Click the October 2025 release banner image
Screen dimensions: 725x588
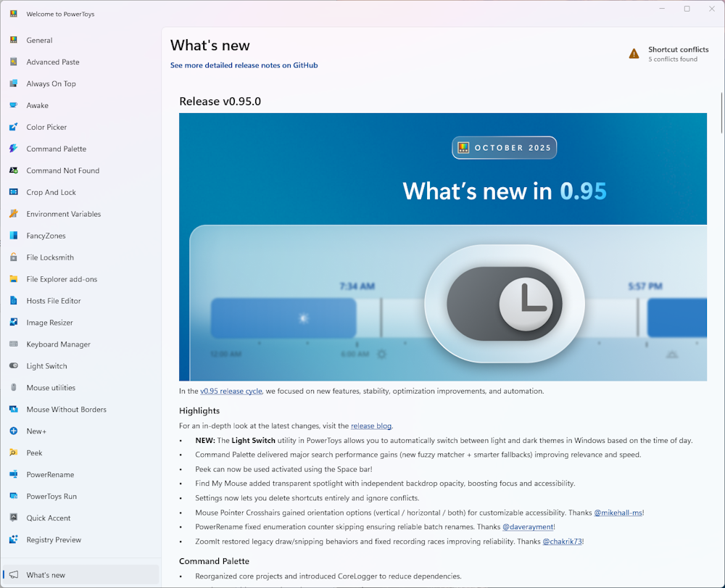(442, 247)
